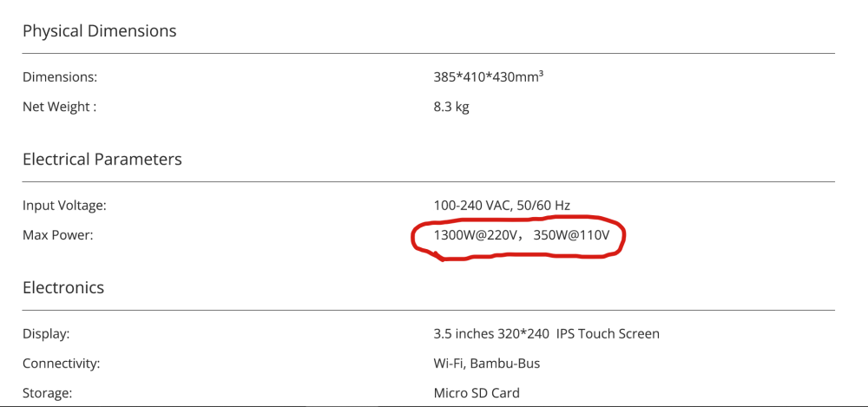Click the Physical Dimensions section heading

pyautogui.click(x=99, y=31)
